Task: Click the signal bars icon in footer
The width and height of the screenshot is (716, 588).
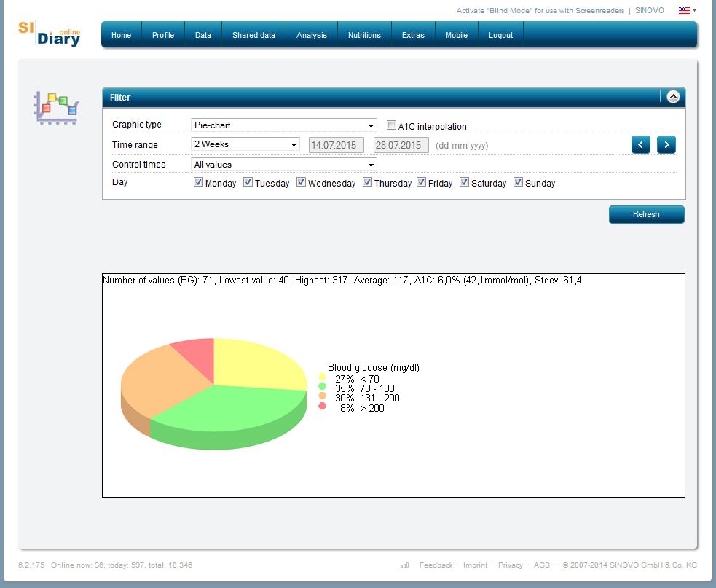Action: tap(404, 565)
